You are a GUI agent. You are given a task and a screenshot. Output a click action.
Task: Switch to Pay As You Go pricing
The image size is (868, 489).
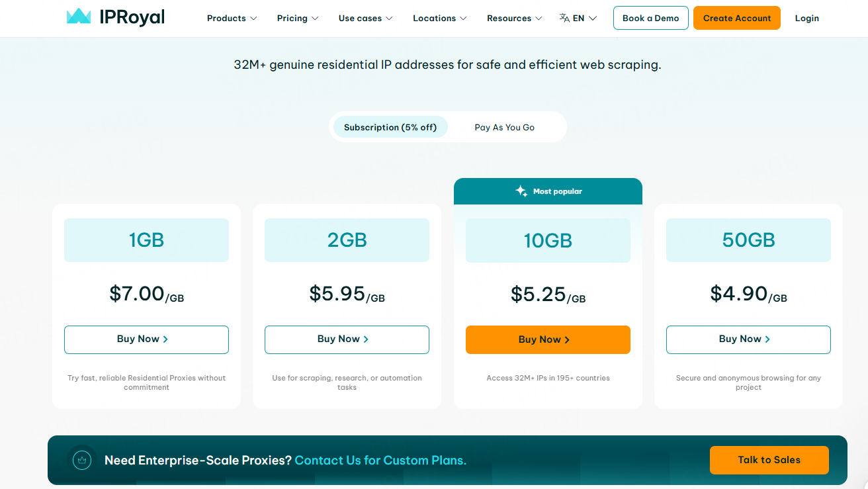[504, 127]
